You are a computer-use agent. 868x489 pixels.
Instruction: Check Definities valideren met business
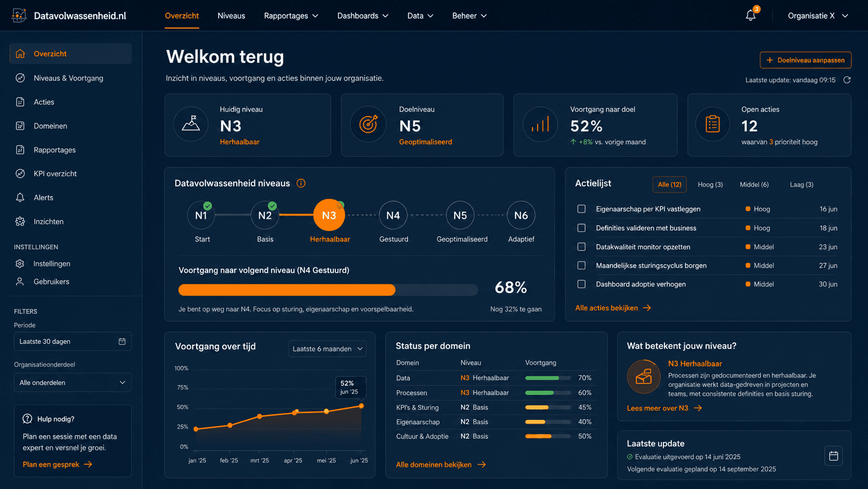coord(581,228)
